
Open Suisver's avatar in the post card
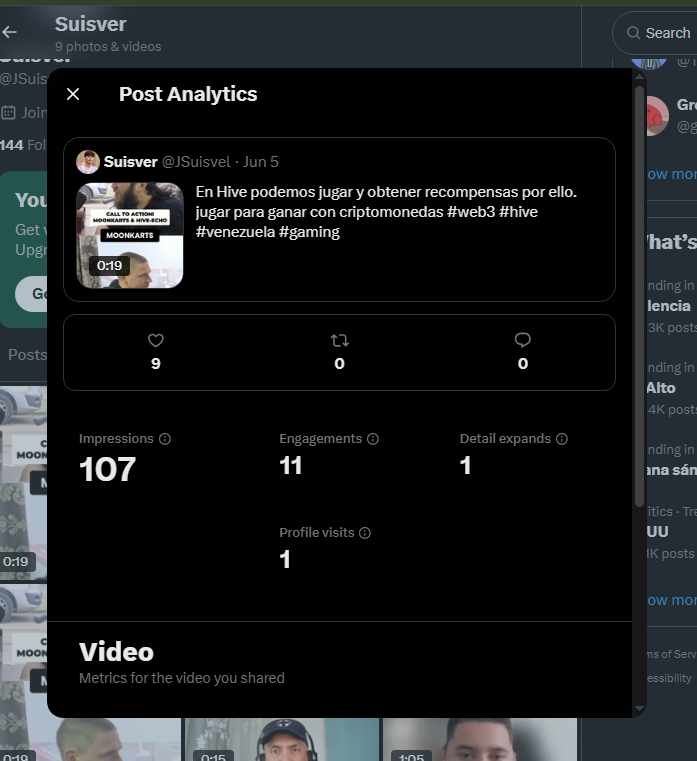coord(88,162)
